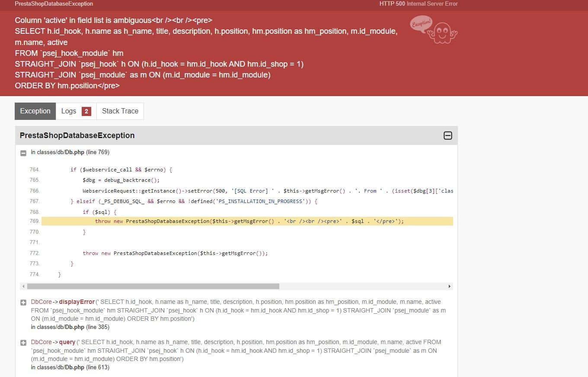Click code line 772 throw statement

tap(175, 253)
